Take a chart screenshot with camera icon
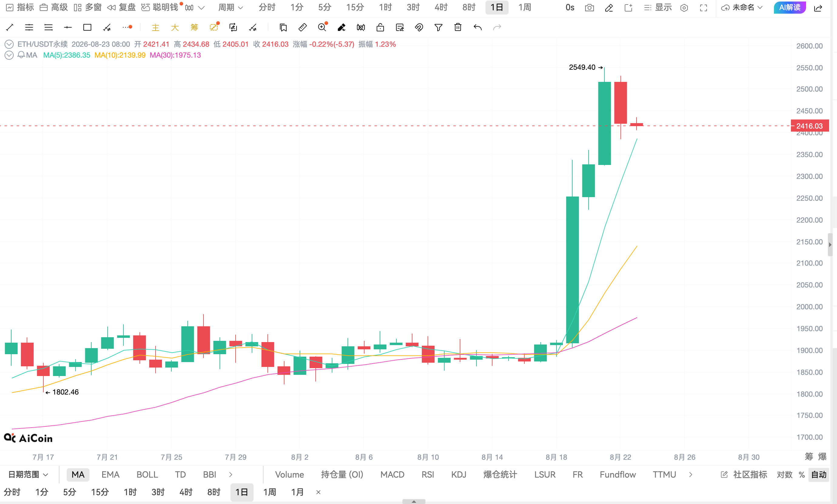837x504 pixels. coord(590,8)
